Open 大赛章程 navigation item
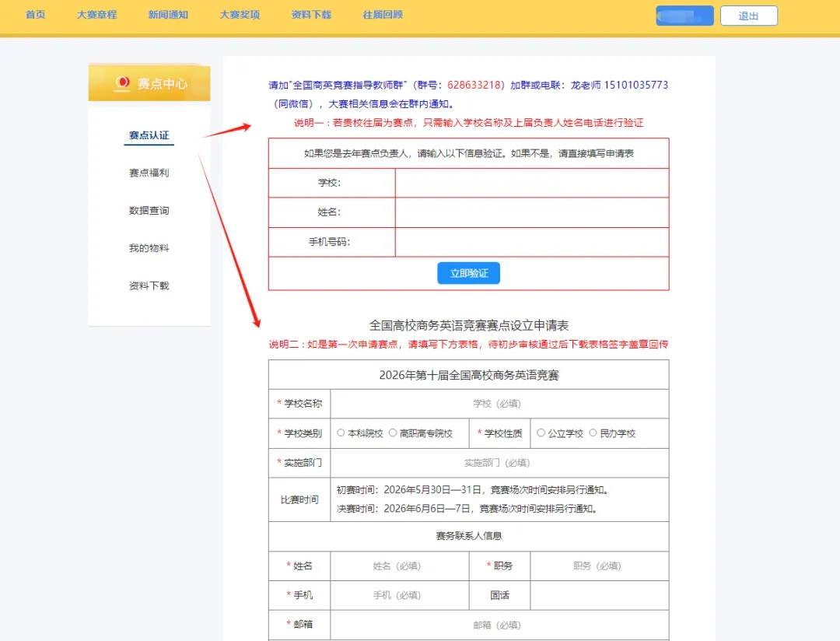Viewport: 840px width, 641px height. click(97, 15)
